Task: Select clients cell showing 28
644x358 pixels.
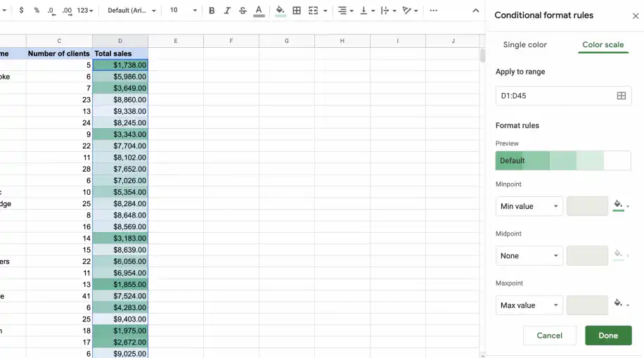Action: 59,169
